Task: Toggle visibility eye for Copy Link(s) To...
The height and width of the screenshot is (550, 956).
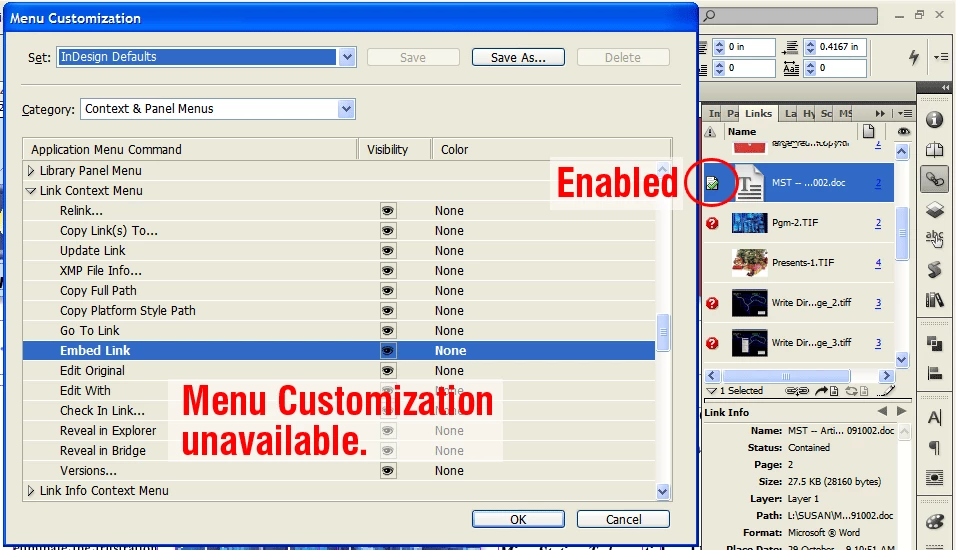Action: [x=388, y=230]
